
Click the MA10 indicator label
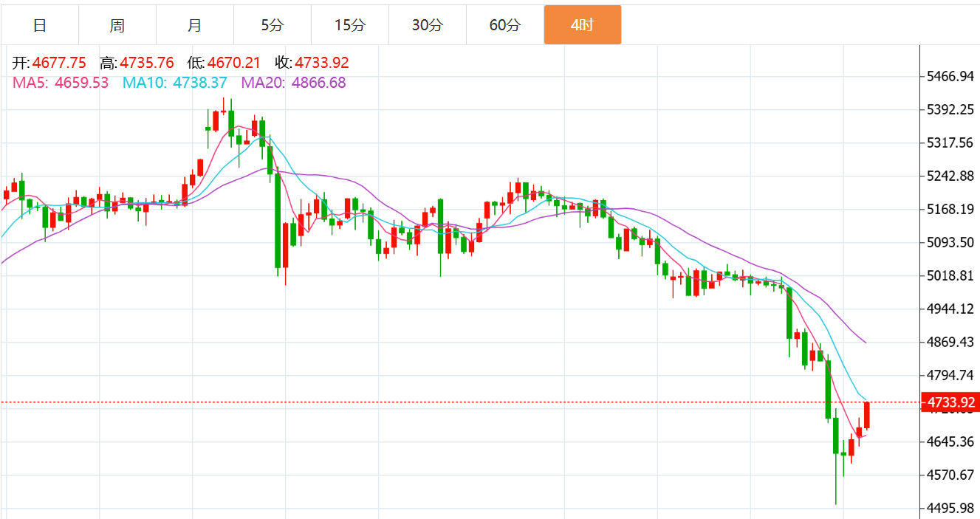175,83
